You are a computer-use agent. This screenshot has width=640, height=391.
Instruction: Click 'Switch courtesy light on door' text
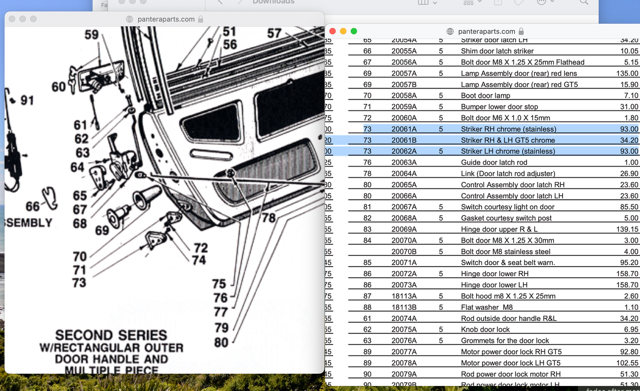click(x=507, y=207)
